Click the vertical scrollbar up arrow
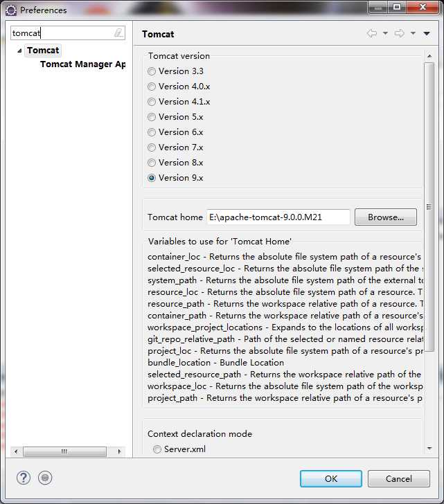 (x=429, y=56)
